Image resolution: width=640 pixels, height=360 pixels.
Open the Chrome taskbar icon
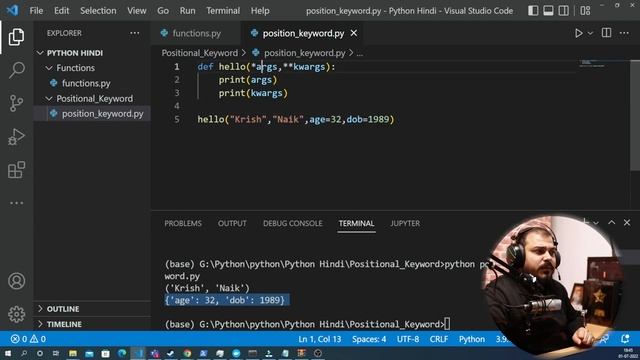point(187,353)
